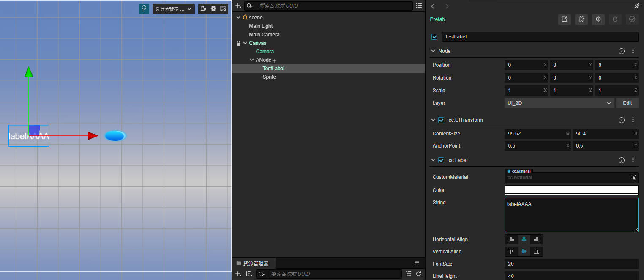Click the add node plus in hierarchy
This screenshot has width=644, height=280.
(238, 5)
